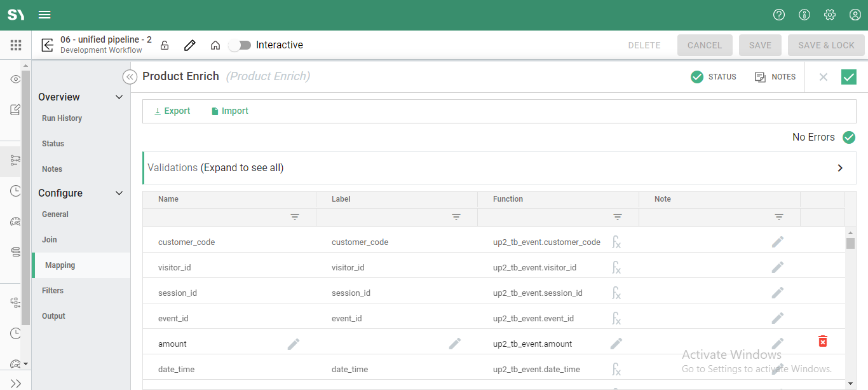Open the Name column filter menu

click(295, 217)
